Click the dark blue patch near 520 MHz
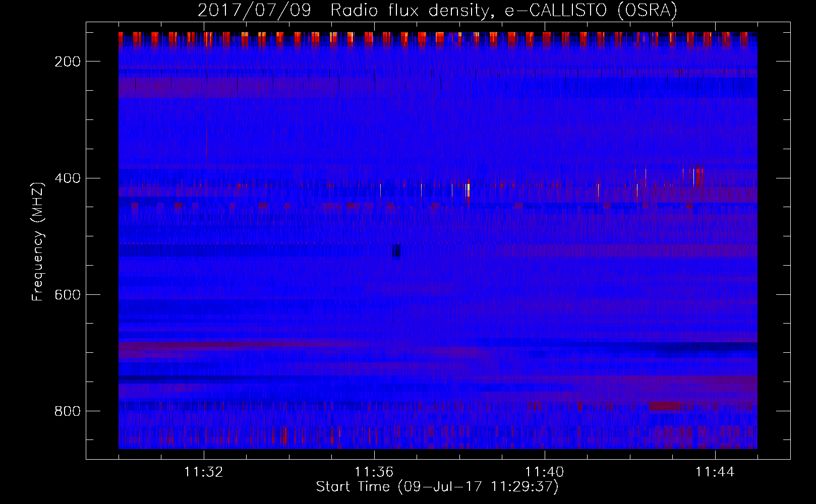 (x=396, y=250)
